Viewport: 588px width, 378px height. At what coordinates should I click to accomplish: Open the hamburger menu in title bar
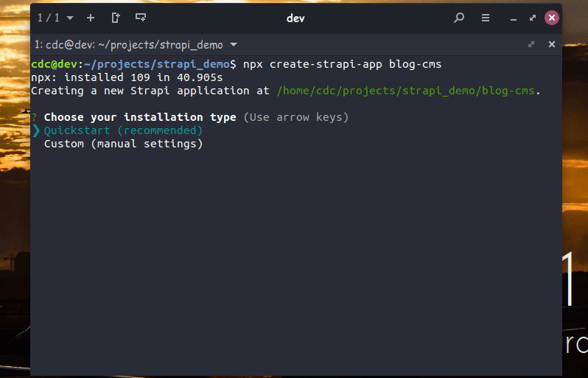[486, 18]
